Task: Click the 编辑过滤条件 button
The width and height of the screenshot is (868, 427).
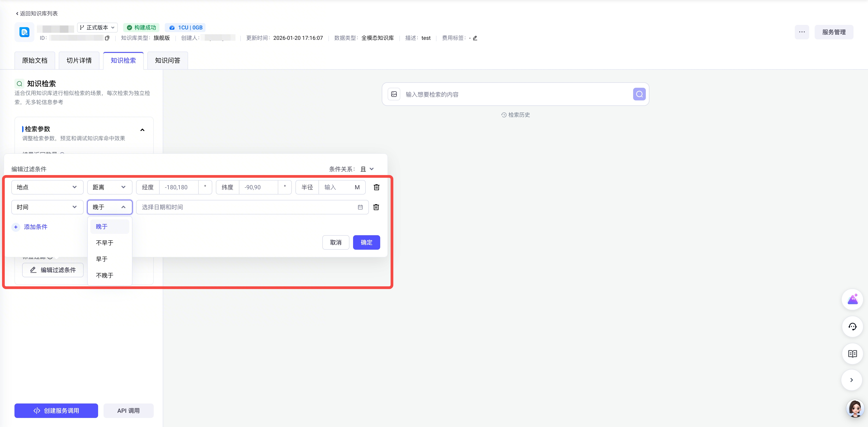Action: click(53, 270)
